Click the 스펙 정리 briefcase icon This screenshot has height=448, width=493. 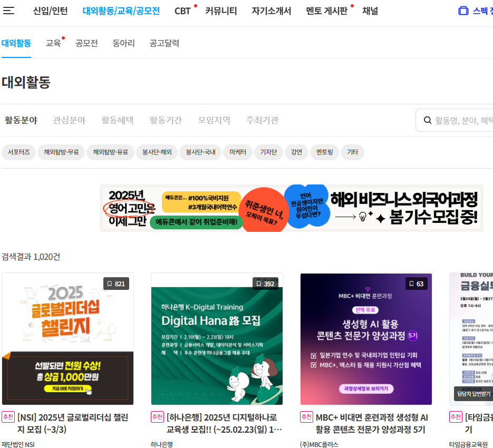tap(463, 11)
